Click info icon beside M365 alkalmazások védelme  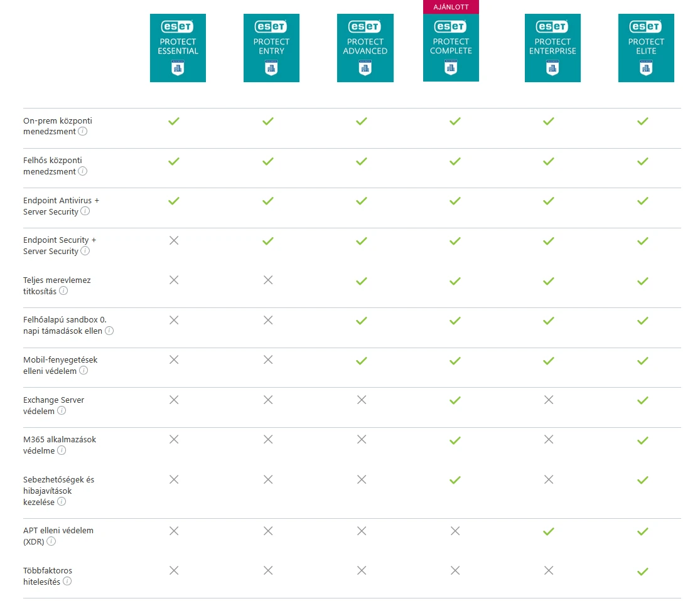tap(62, 450)
